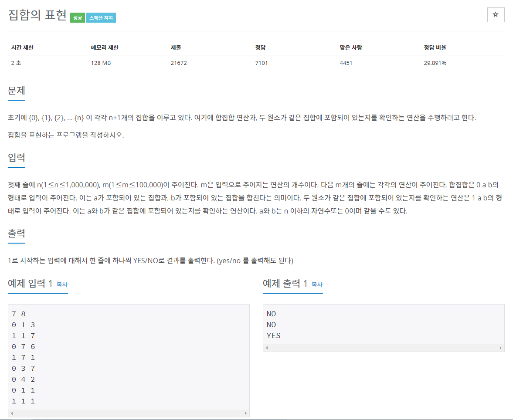Click the 시간 제한 column header
The width and height of the screenshot is (513, 420).
point(22,48)
